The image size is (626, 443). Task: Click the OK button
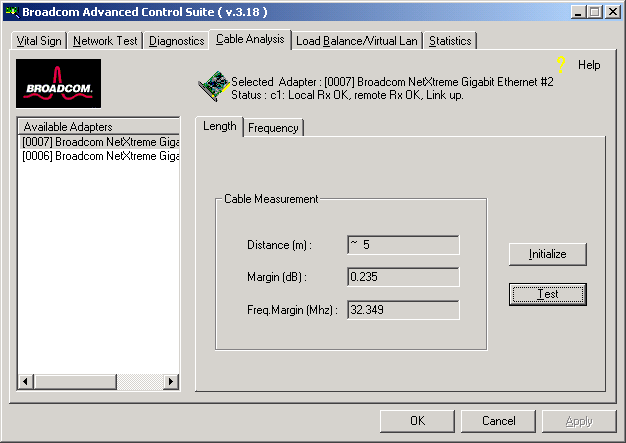(x=417, y=421)
